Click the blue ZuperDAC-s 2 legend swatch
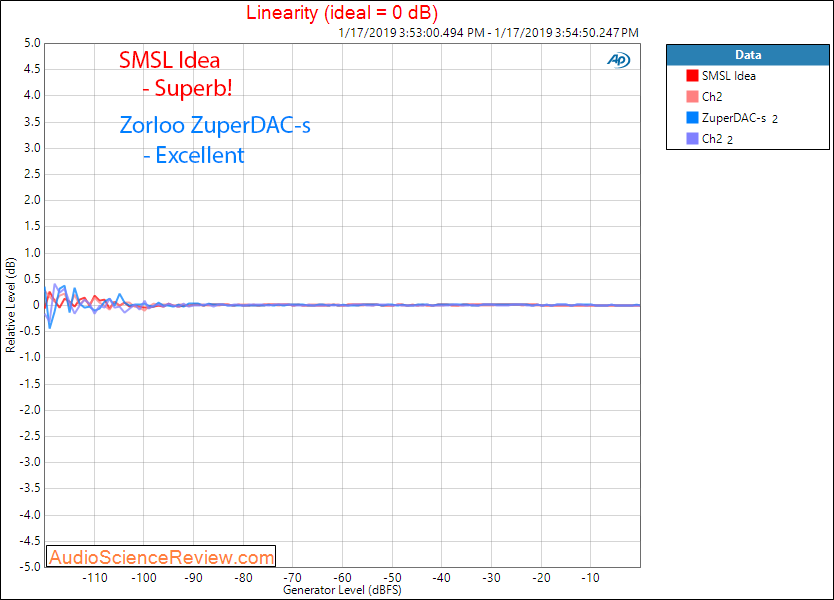 click(692, 118)
